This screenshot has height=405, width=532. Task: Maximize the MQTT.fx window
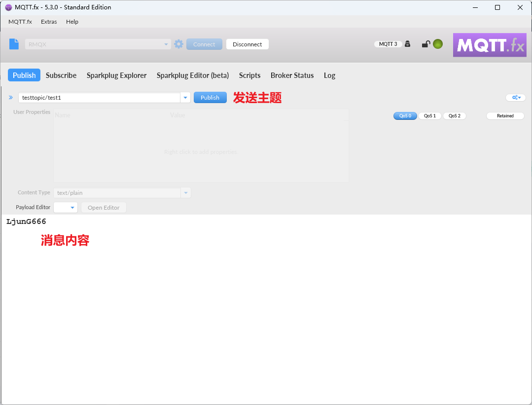point(497,7)
